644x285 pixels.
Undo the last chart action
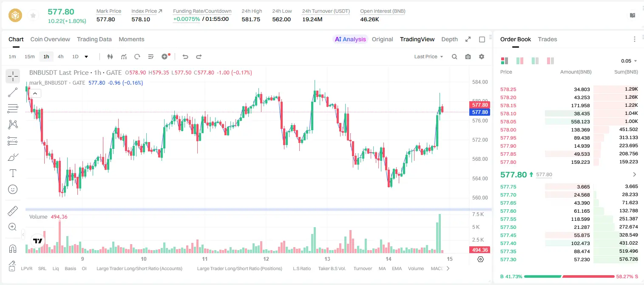[185, 57]
